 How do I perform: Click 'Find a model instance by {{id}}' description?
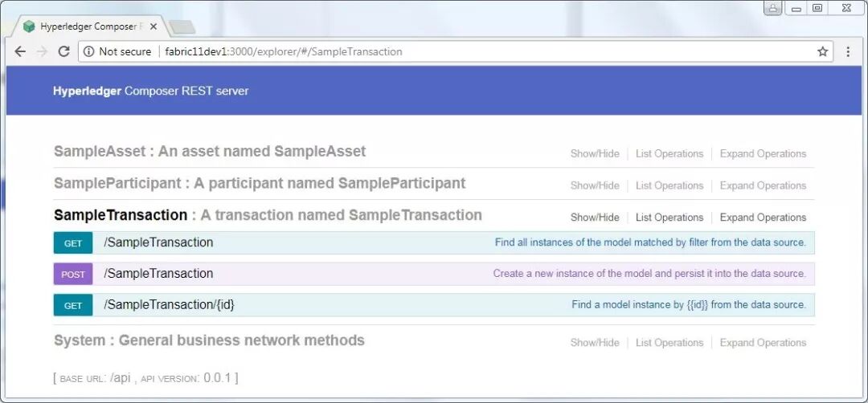[689, 304]
